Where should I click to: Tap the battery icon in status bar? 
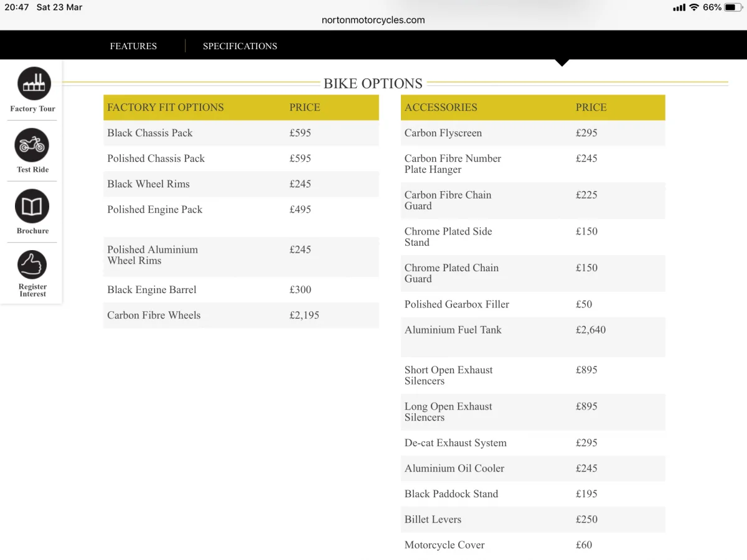tap(733, 7)
